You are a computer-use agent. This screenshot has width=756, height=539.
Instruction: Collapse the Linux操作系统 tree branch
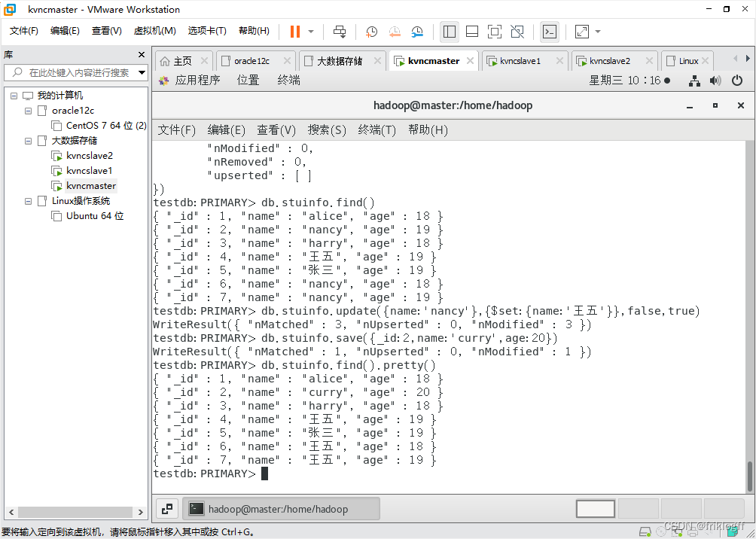click(28, 200)
